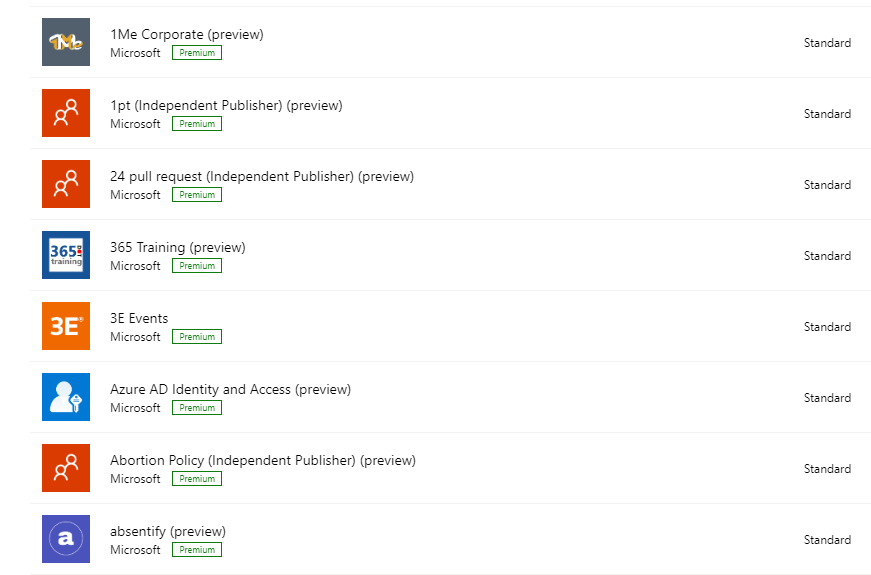Click the 1pt Independent Publisher people icon
871x575 pixels.
coord(66,113)
